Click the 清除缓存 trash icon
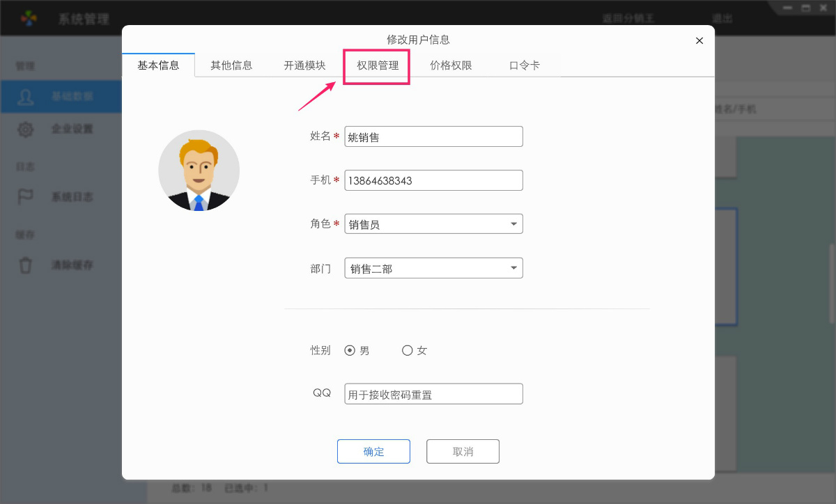The height and width of the screenshot is (504, 836). pyautogui.click(x=26, y=265)
